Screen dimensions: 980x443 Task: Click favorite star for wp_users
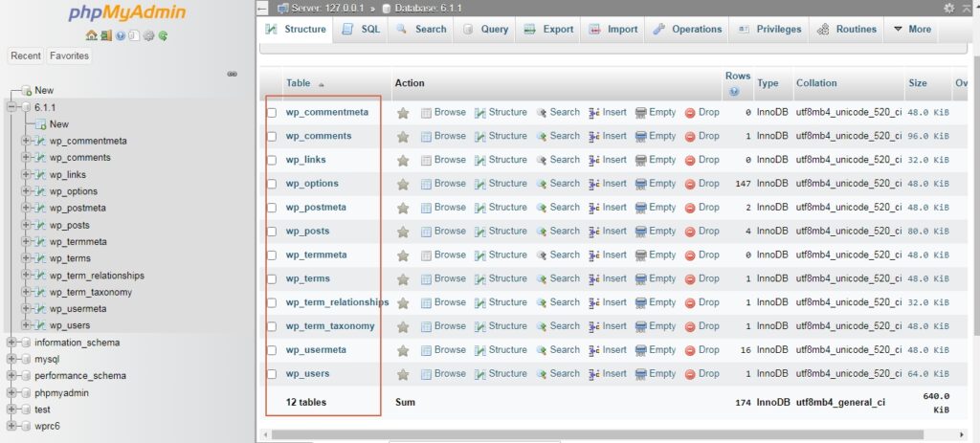403,374
